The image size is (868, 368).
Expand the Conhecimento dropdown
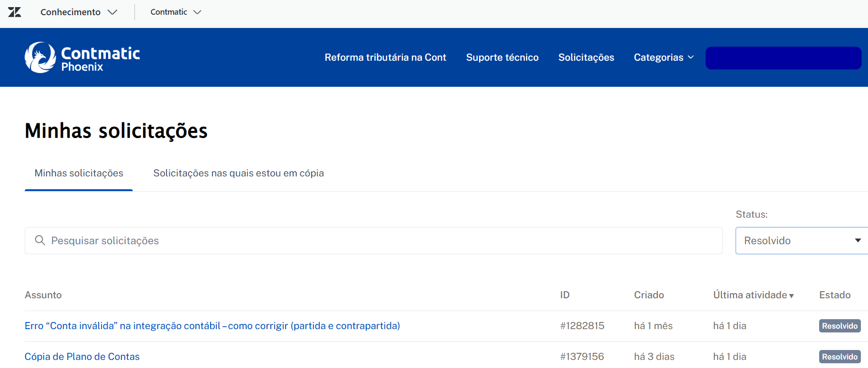[79, 12]
